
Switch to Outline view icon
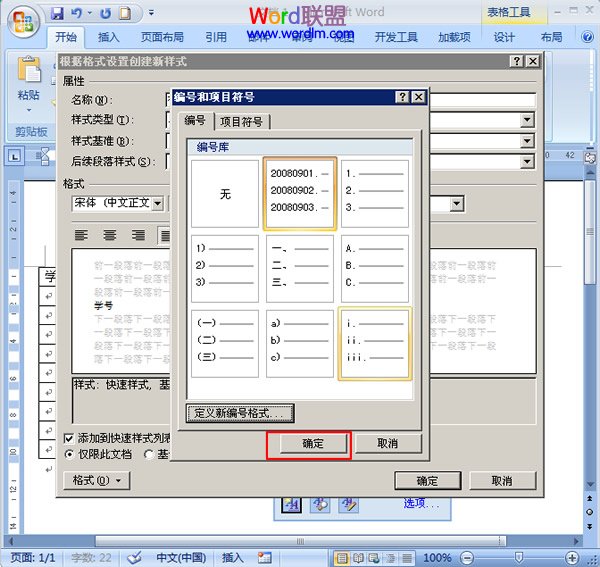[391, 558]
